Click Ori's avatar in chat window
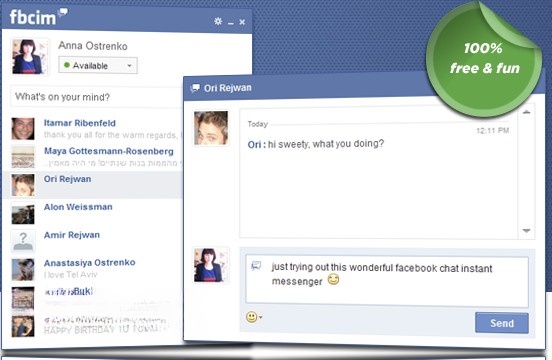 point(211,128)
